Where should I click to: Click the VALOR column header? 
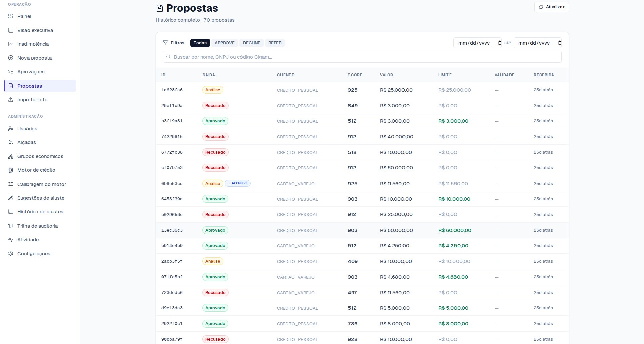pyautogui.click(x=386, y=75)
